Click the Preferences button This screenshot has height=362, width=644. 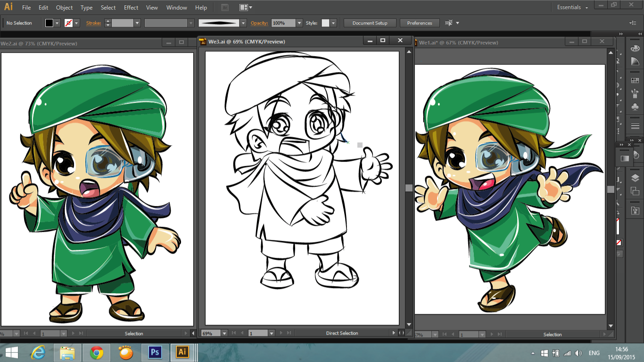(x=419, y=23)
